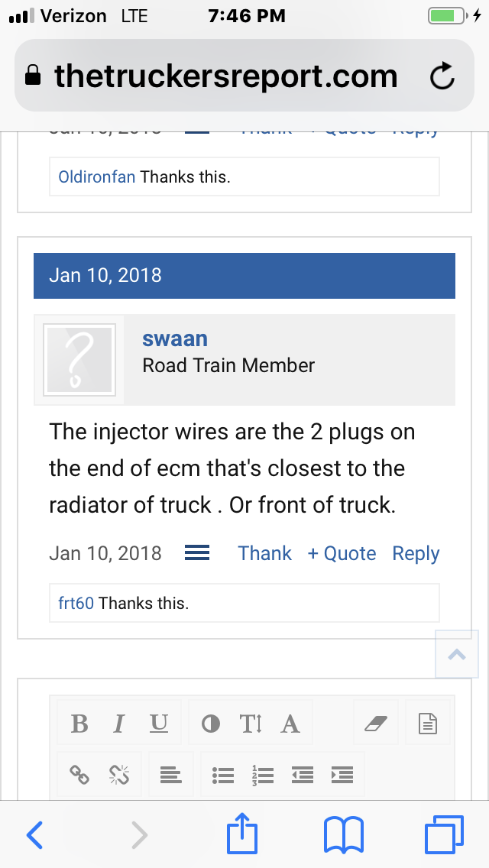Click Thank on swaan's post
Viewport: 489px width, 868px height.
click(264, 553)
